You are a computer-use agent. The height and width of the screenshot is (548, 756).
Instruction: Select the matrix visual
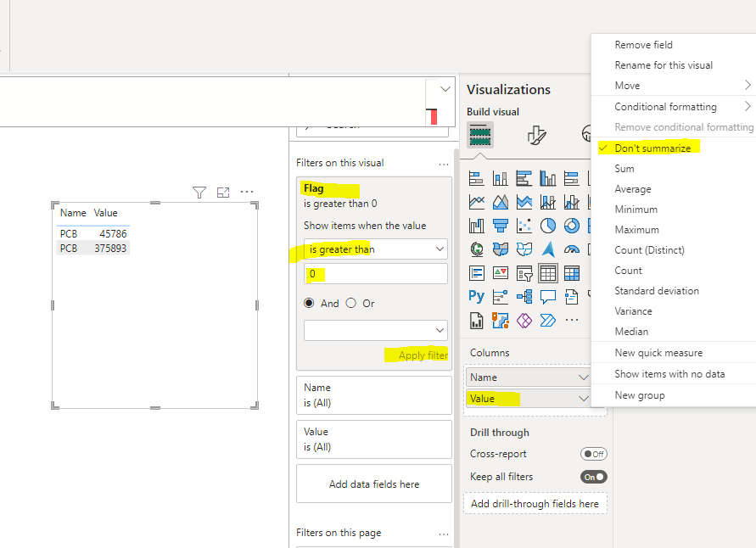point(571,273)
